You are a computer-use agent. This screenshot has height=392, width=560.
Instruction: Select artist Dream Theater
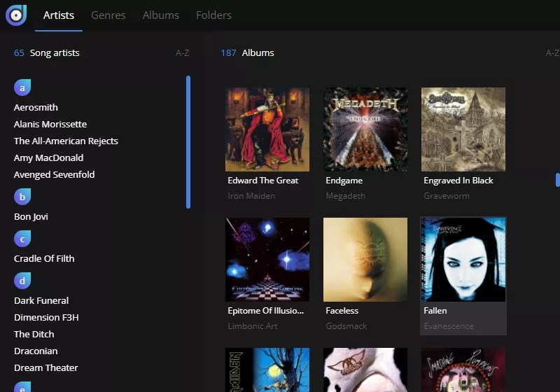coord(46,367)
